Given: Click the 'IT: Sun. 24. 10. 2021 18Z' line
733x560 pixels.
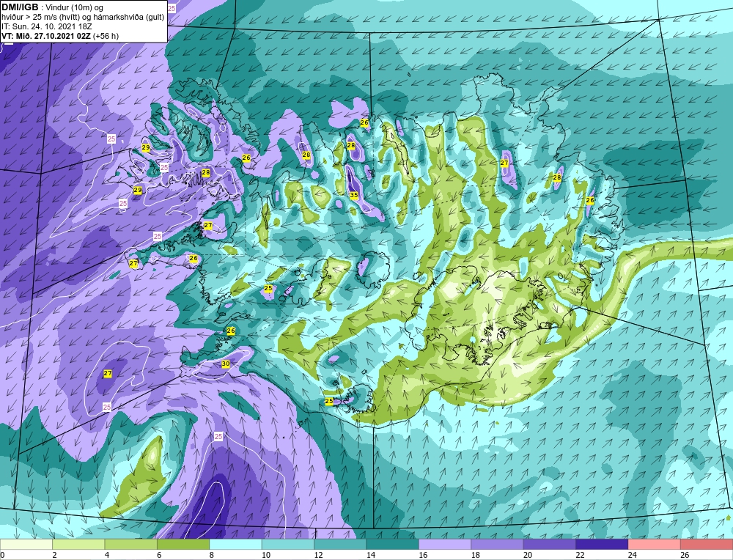Looking at the screenshot, I should pyautogui.click(x=47, y=26).
